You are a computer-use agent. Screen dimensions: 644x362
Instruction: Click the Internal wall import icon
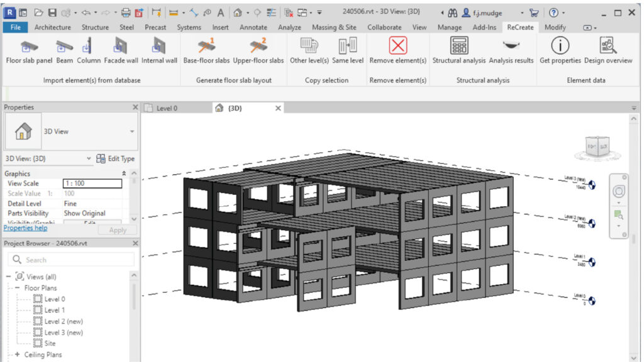pyautogui.click(x=159, y=47)
